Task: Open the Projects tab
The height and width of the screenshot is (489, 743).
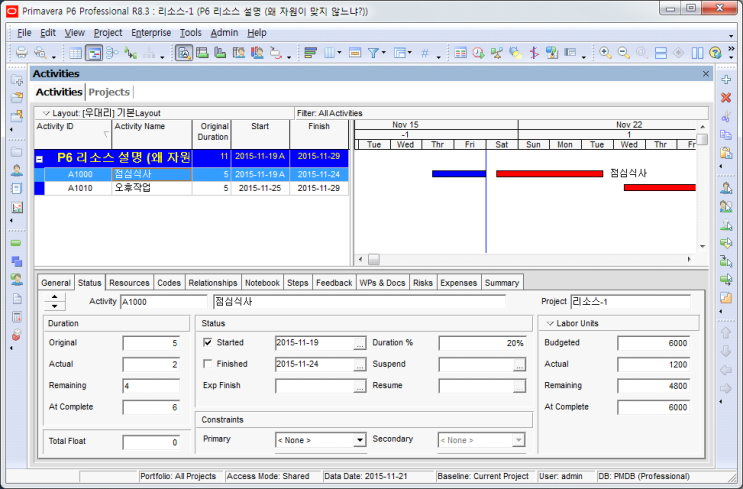Action: [109, 92]
